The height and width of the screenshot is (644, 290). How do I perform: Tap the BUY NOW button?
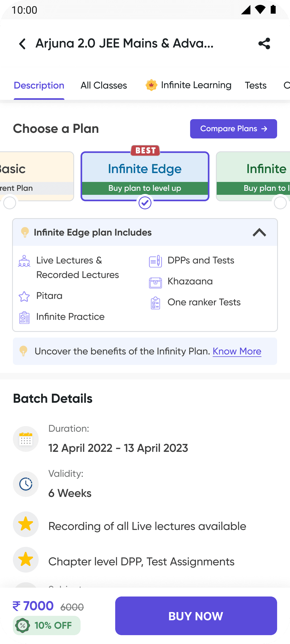click(x=196, y=616)
